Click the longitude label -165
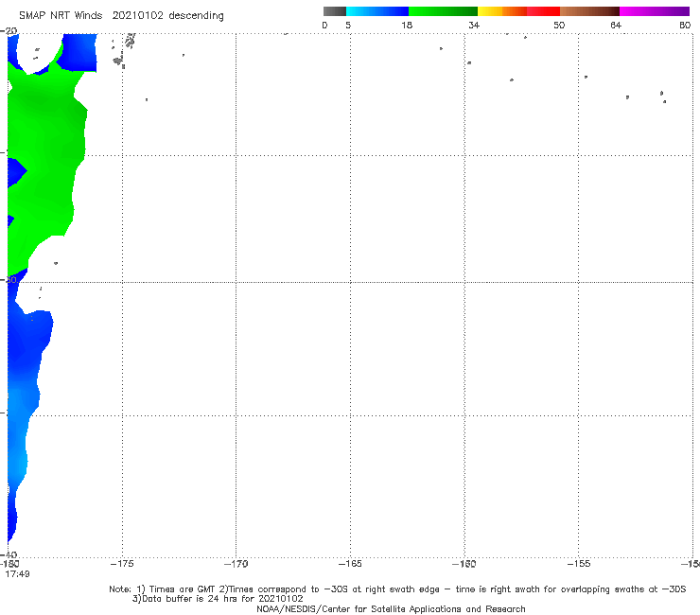This screenshot has height=615, width=700. coord(350,564)
